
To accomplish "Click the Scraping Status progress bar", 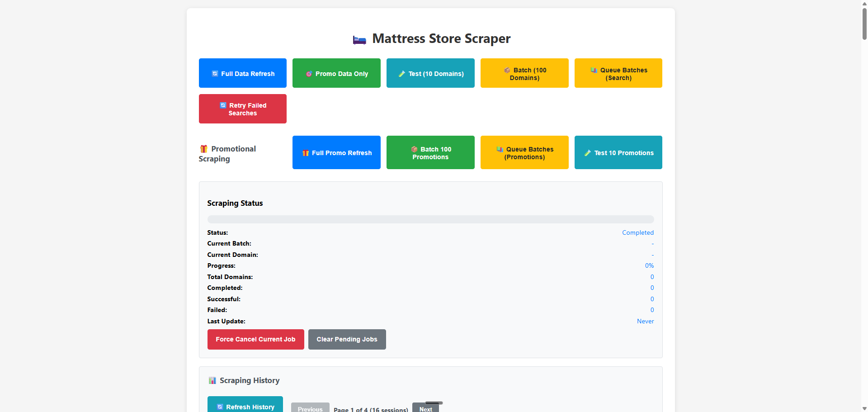I will [430, 219].
